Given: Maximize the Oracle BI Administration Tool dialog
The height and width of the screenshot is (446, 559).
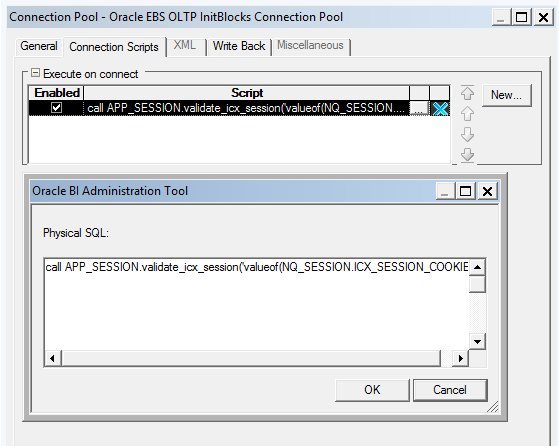Looking at the screenshot, I should 466,191.
